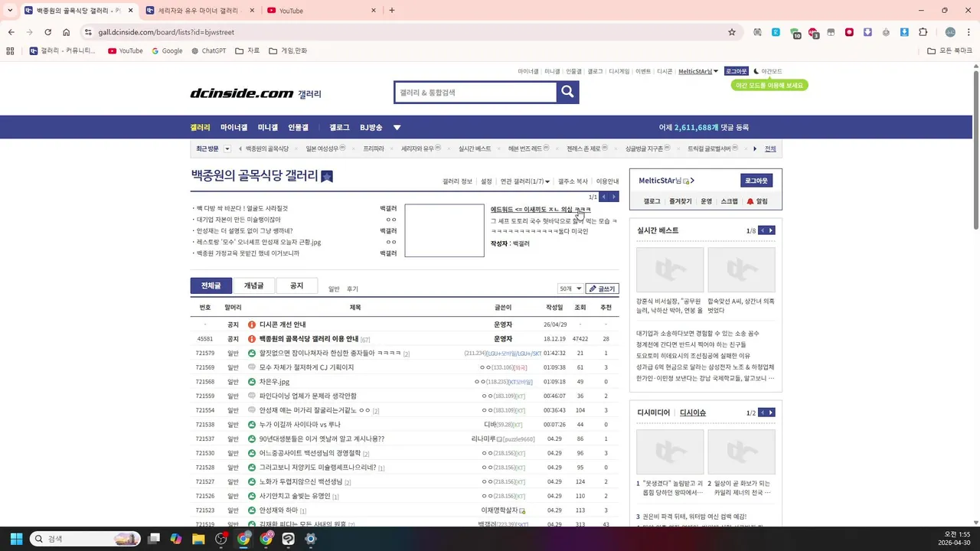Open OBS Studio from taskbar
The image size is (980, 551).
221,539
